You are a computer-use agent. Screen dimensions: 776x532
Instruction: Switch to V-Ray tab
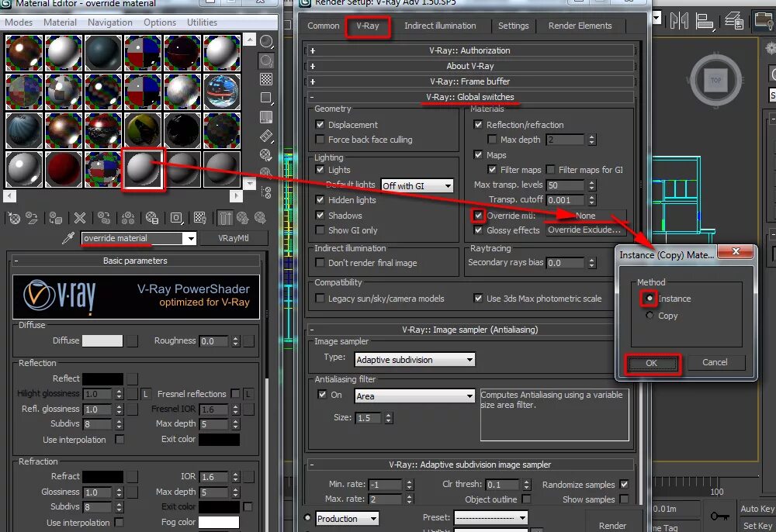[x=368, y=26]
